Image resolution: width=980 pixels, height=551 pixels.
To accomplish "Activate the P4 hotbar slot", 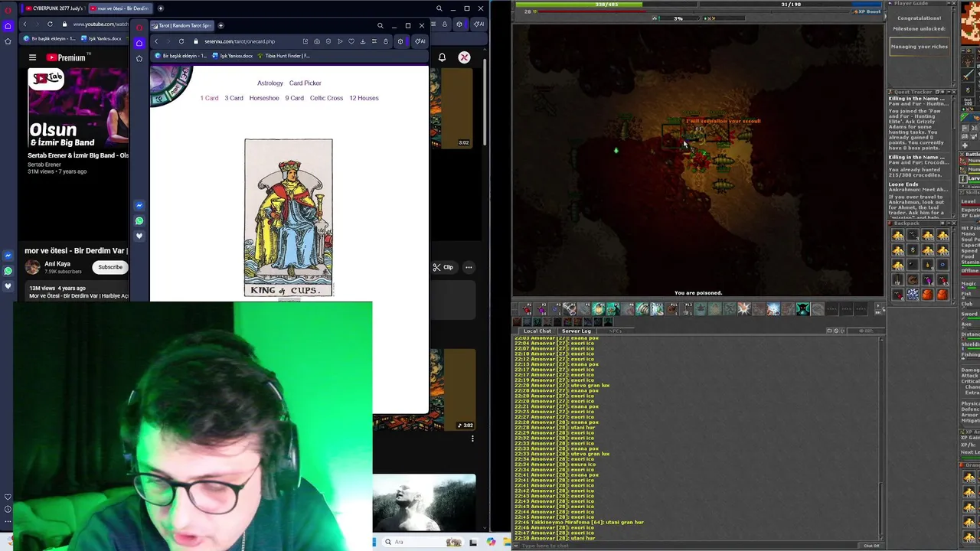I will [570, 309].
